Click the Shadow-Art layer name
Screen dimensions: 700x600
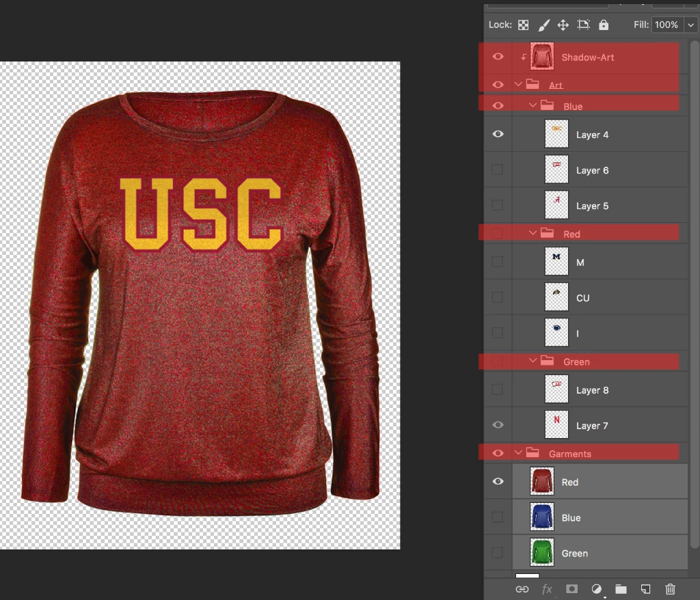tap(587, 57)
